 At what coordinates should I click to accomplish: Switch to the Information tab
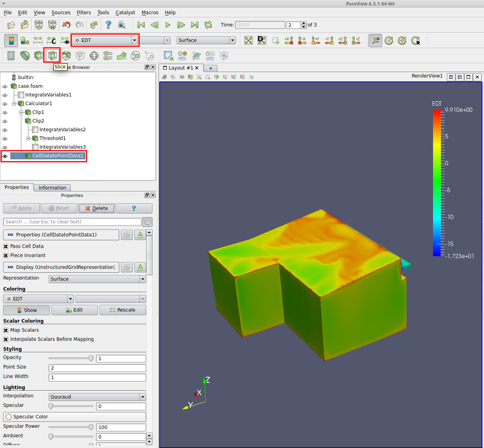(52, 188)
